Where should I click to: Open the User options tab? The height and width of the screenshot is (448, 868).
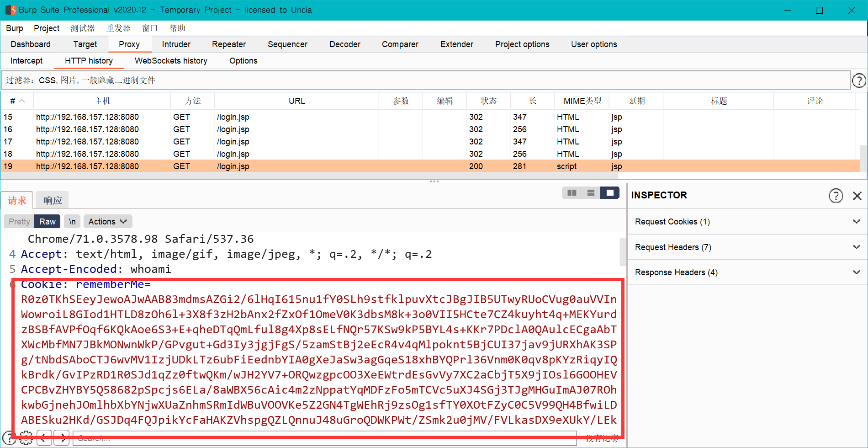[594, 44]
